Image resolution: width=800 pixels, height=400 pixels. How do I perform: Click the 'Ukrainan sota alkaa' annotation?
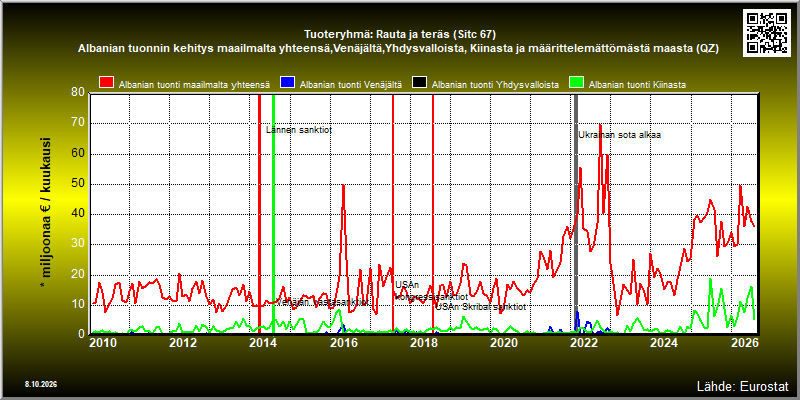tap(619, 135)
